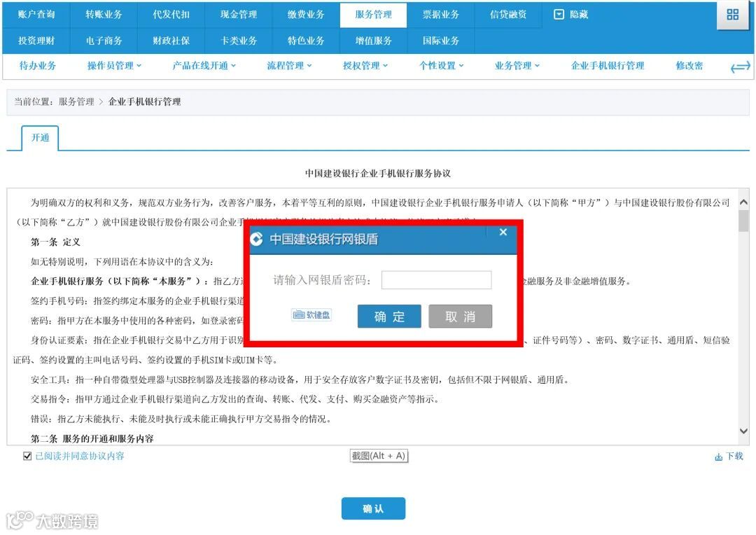Open the 票据业务 menu
Image resolution: width=756 pixels, height=535 pixels.
pyautogui.click(x=441, y=15)
